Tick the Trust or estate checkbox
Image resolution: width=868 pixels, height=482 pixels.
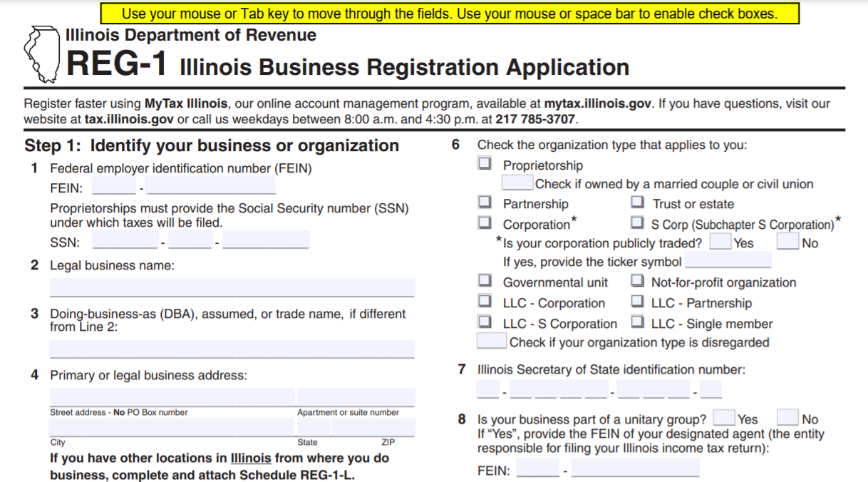(x=638, y=202)
